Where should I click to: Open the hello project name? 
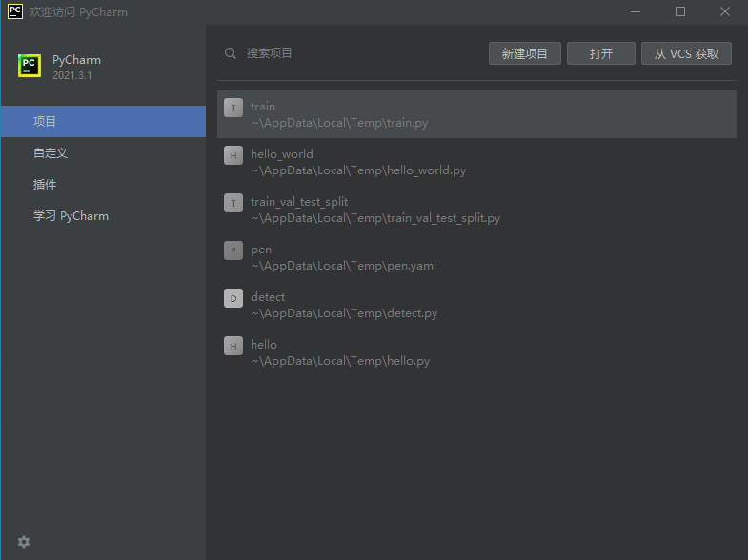click(264, 345)
